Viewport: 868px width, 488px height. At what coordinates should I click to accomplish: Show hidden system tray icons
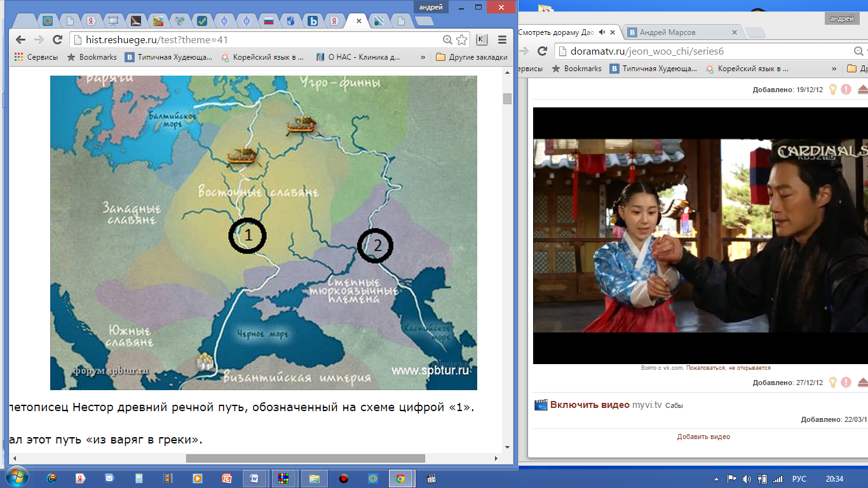pos(717,479)
